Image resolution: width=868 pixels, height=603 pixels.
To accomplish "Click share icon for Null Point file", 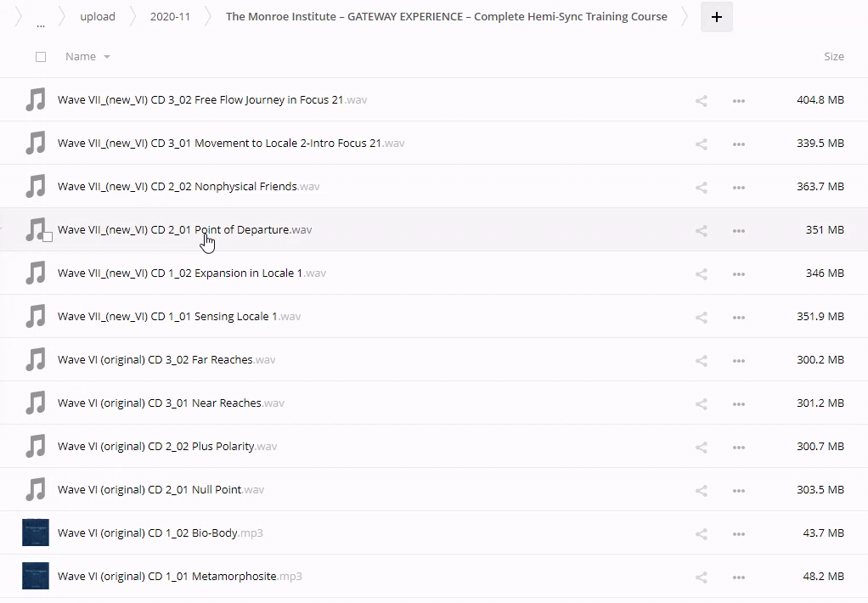I will (701, 490).
